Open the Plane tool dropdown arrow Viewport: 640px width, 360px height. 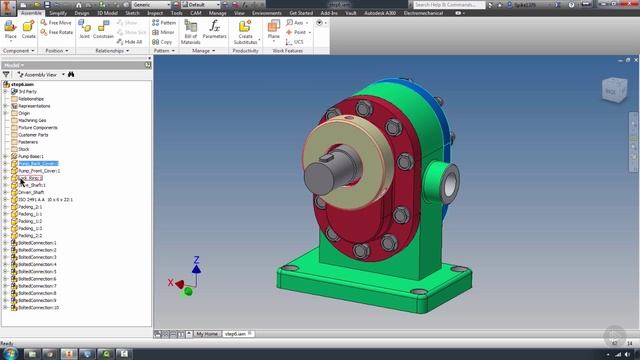(x=273, y=41)
